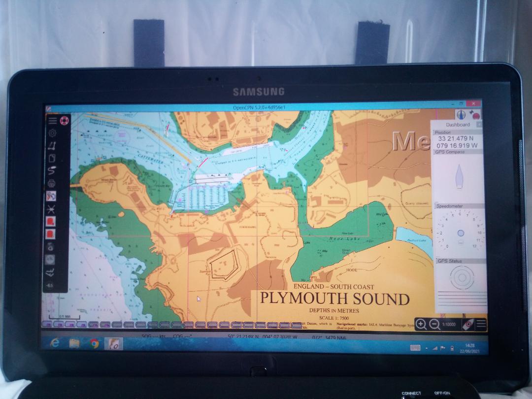Click the 072° 3479 NMi bearing readout
The height and width of the screenshot is (399, 532).
(329, 337)
